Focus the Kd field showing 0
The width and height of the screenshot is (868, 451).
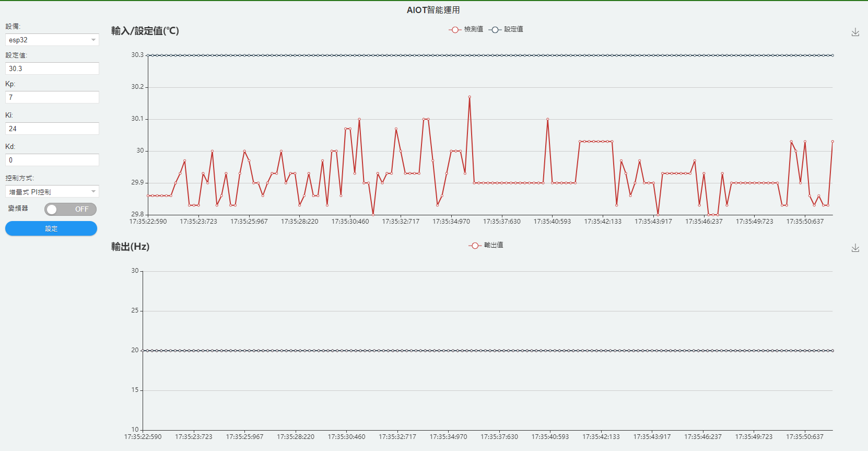click(52, 160)
